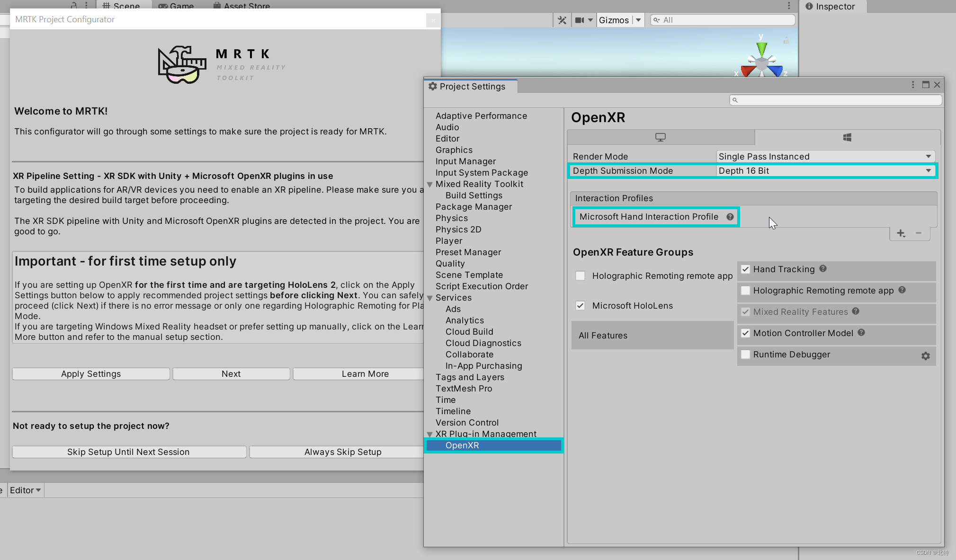
Task: Uncheck Motion Controller Model feature
Action: click(746, 333)
